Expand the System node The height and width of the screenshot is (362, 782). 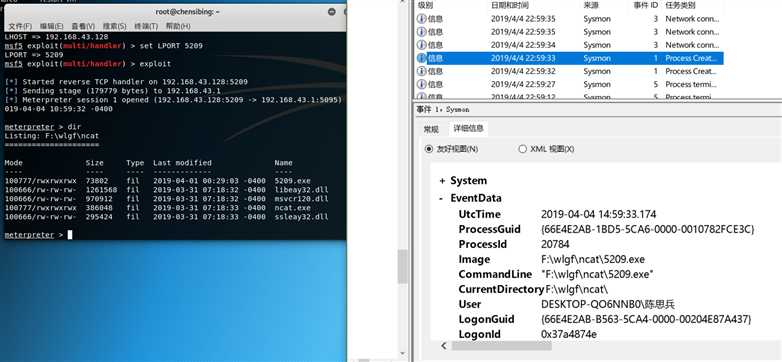pyautogui.click(x=442, y=181)
